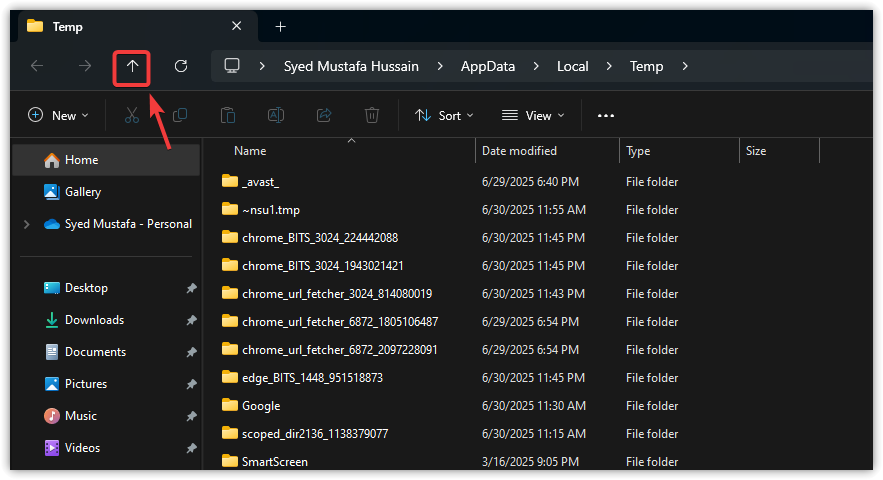The width and height of the screenshot is (883, 480).
Task: Open Downloads in the sidebar
Action: tap(94, 320)
